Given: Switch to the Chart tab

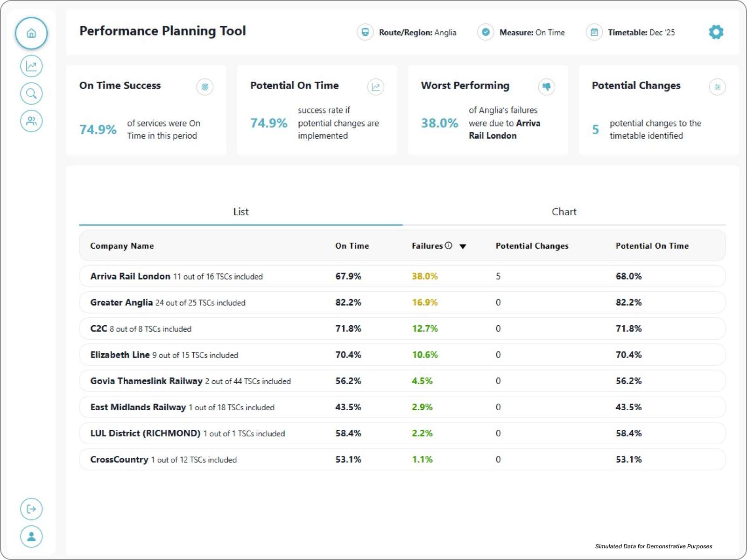Looking at the screenshot, I should pyautogui.click(x=564, y=212).
